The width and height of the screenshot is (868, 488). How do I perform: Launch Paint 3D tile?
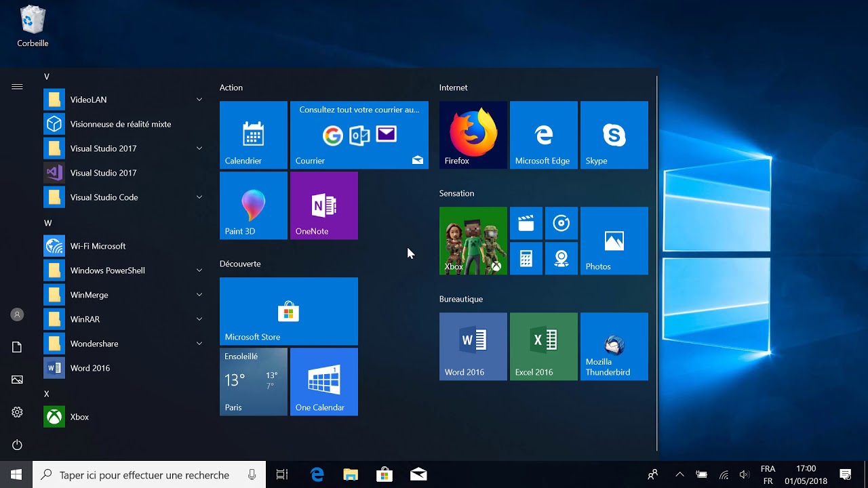click(254, 205)
